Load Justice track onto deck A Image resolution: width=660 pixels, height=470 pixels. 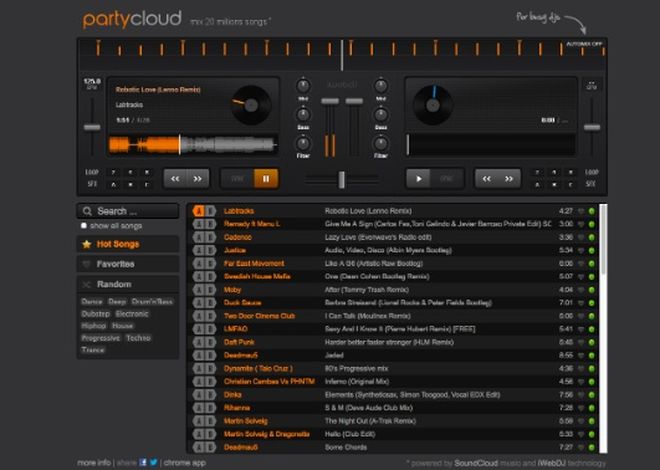click(x=198, y=250)
